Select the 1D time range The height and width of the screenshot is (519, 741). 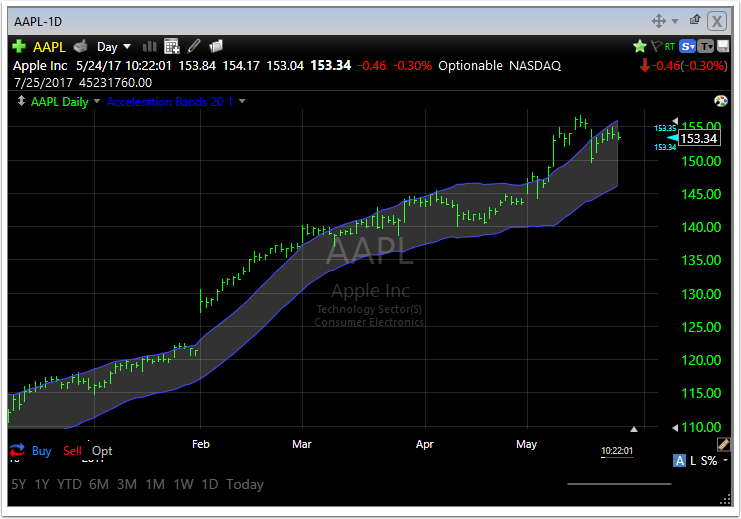pyautogui.click(x=210, y=484)
